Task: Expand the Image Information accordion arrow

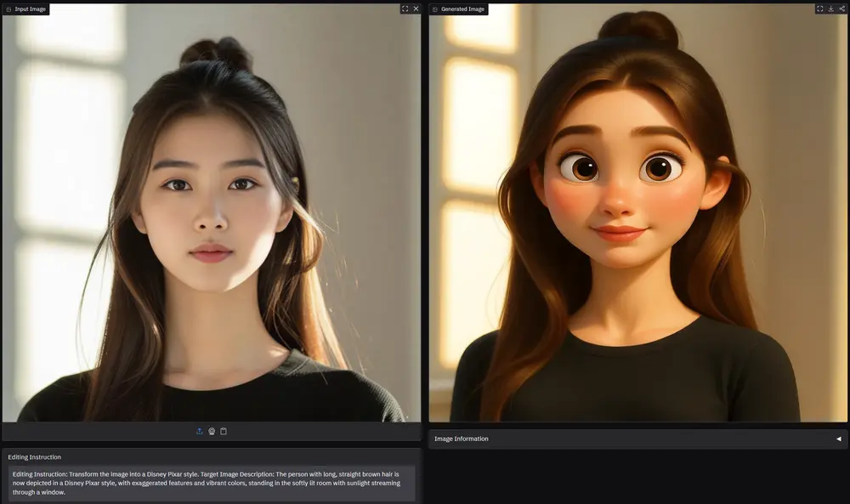Action: coord(839,439)
